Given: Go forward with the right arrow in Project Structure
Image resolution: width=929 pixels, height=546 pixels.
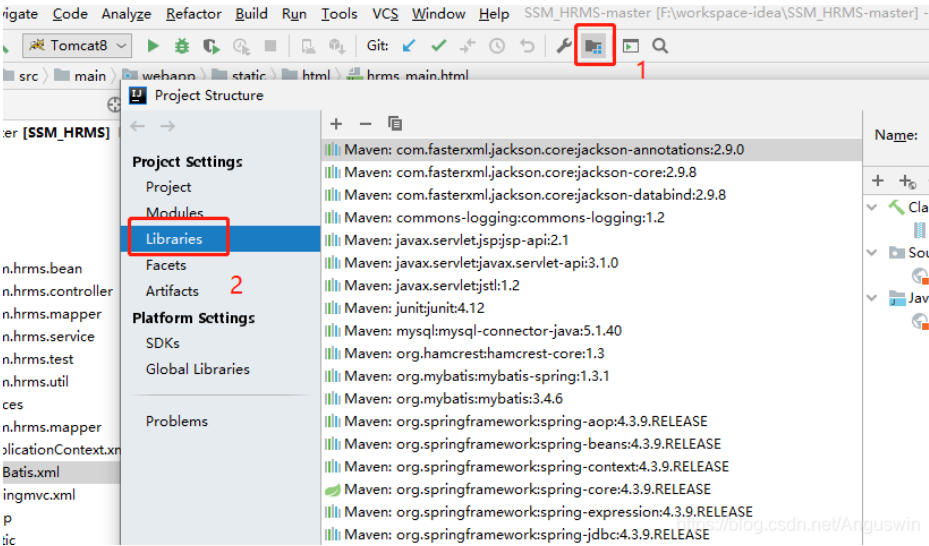Looking at the screenshot, I should tap(168, 126).
